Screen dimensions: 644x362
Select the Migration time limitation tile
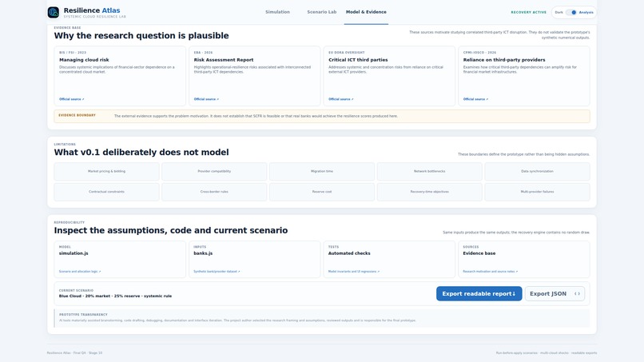point(321,171)
